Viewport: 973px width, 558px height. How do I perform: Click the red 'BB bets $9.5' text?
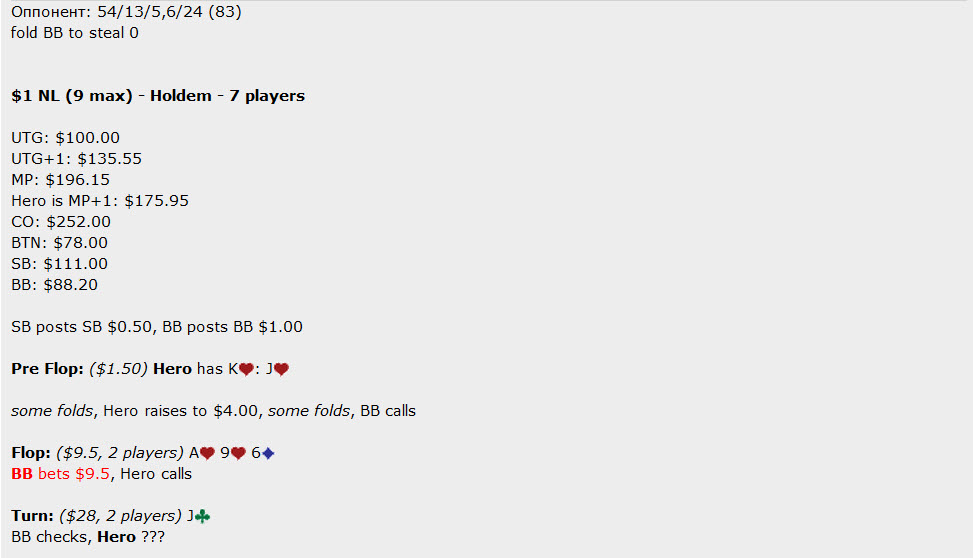pos(60,474)
